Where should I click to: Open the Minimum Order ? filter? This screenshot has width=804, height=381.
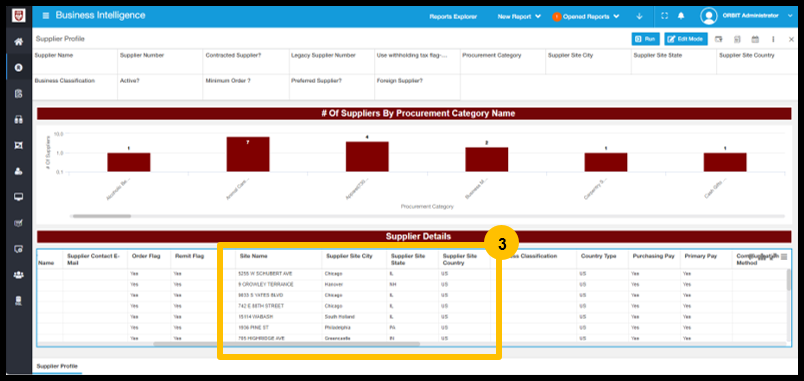pos(246,87)
